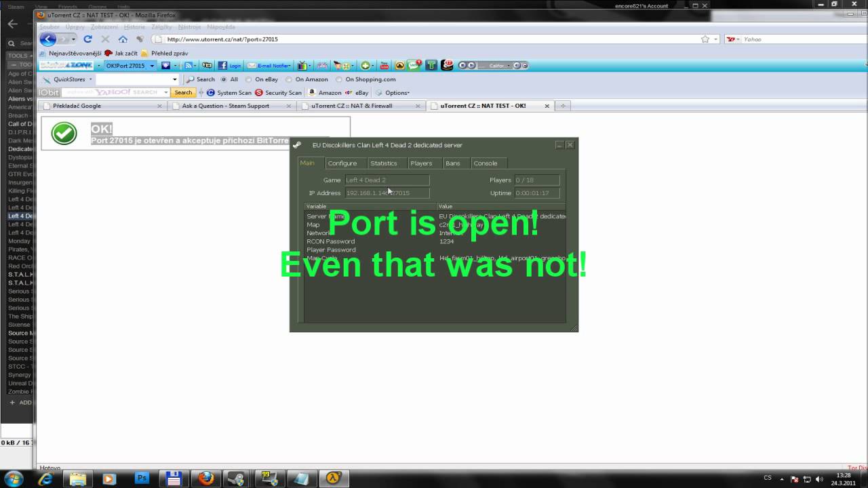Go back with Firefox back arrow
This screenshot has height=488, width=868.
(48, 39)
